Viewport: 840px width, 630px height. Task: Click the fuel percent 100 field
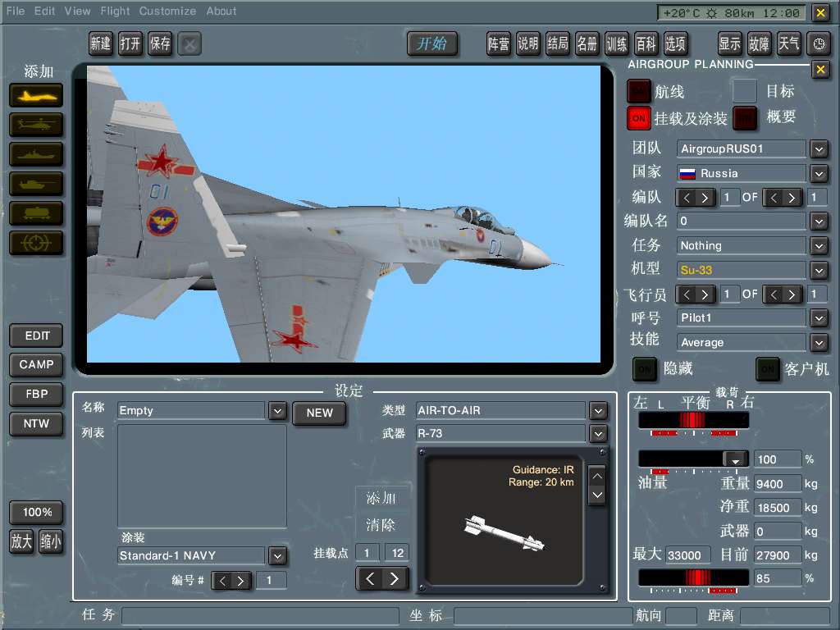click(x=777, y=459)
